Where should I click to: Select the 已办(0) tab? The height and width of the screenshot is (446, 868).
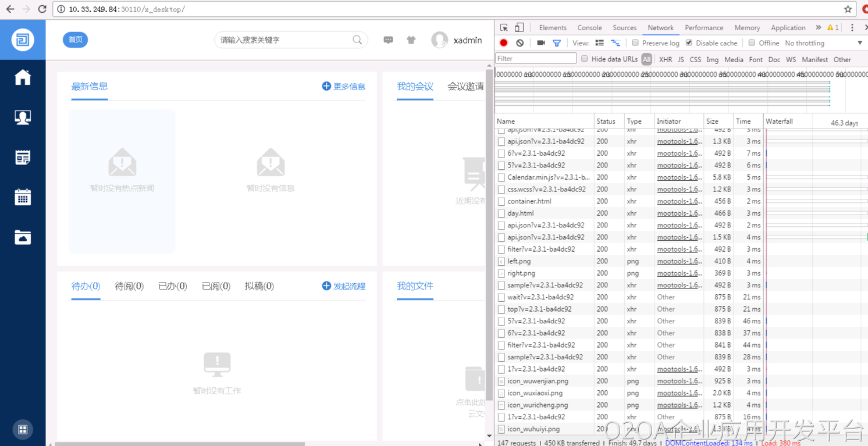click(172, 286)
